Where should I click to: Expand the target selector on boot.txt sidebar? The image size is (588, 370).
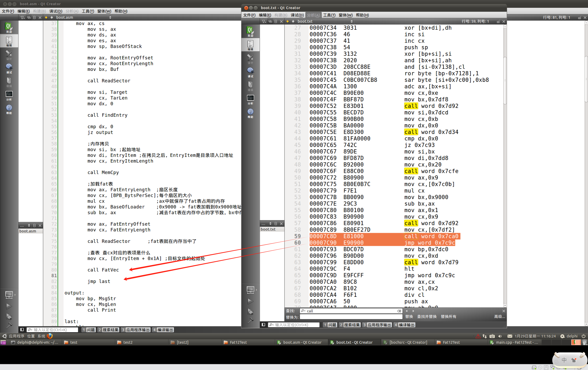click(x=251, y=290)
